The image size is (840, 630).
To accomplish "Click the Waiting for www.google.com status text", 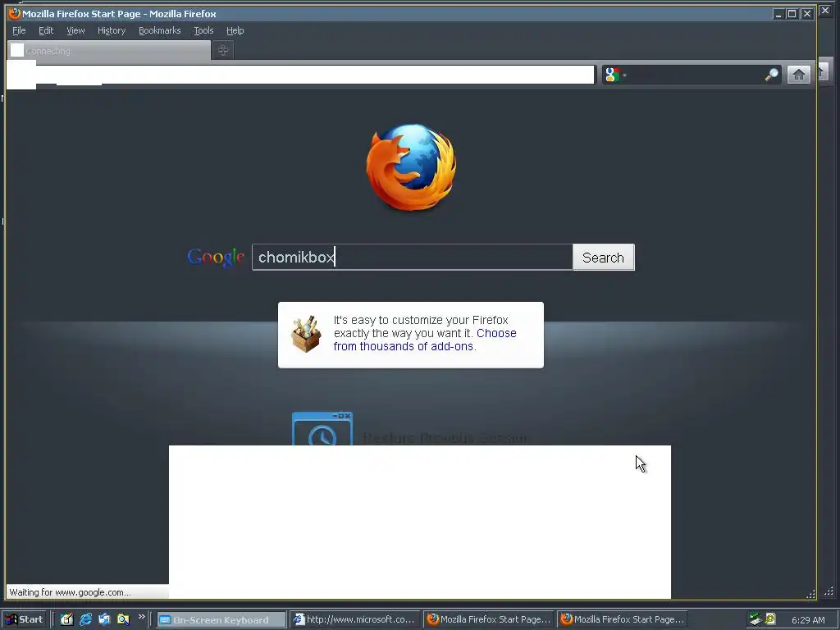I will point(71,592).
